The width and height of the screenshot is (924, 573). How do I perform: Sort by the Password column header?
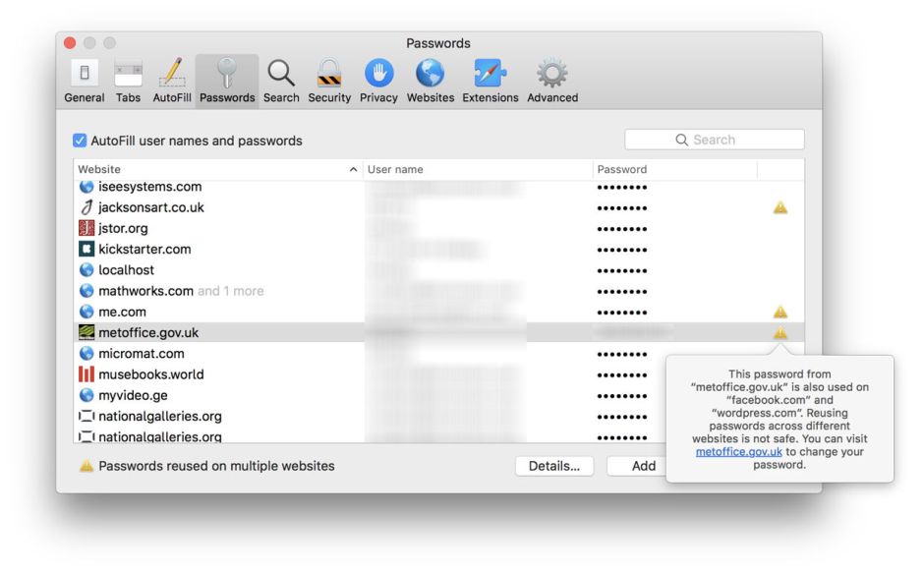674,169
